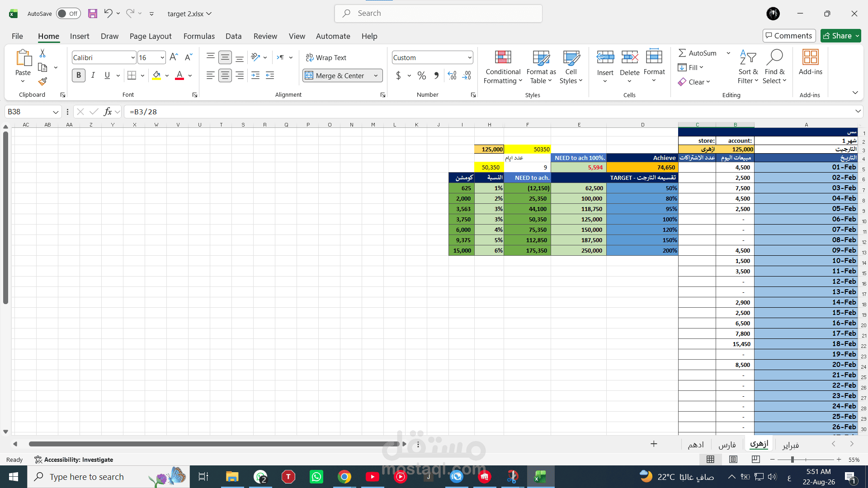Click the Decrease Font Size icon
The width and height of the screenshot is (868, 488).
pyautogui.click(x=189, y=57)
